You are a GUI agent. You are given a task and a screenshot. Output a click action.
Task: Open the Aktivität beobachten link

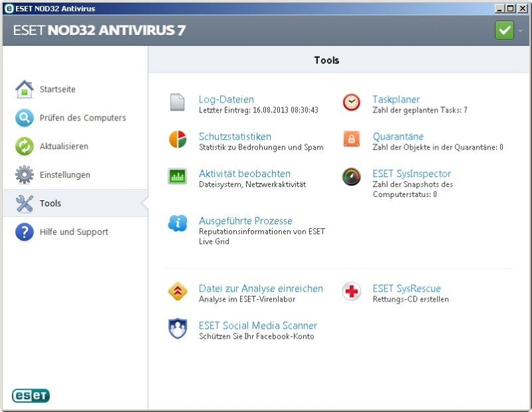(x=245, y=174)
